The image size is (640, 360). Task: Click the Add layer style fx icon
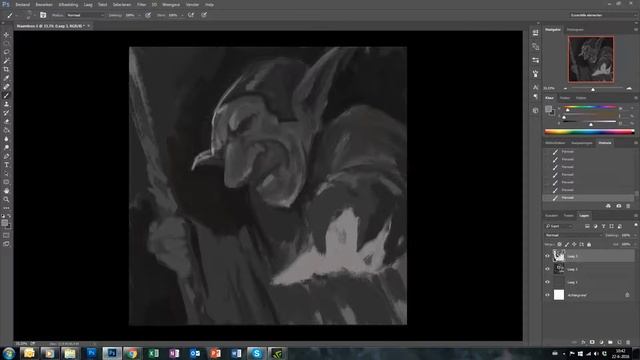click(583, 342)
